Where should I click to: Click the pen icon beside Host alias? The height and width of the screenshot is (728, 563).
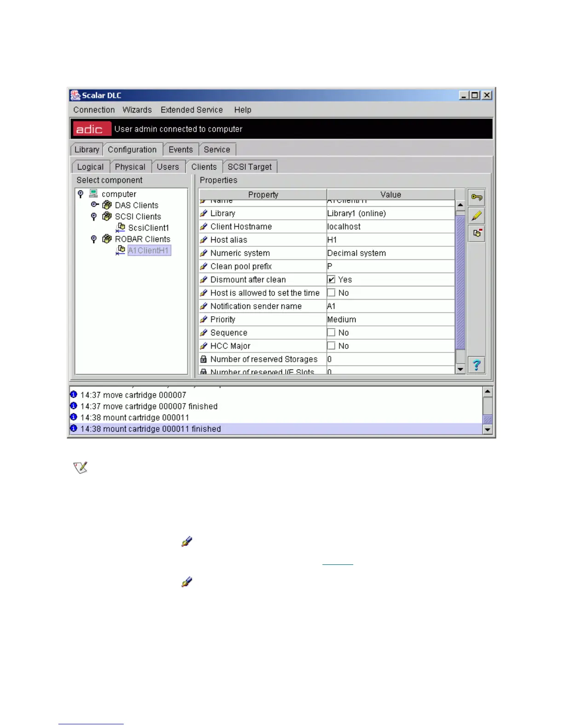pyautogui.click(x=204, y=240)
